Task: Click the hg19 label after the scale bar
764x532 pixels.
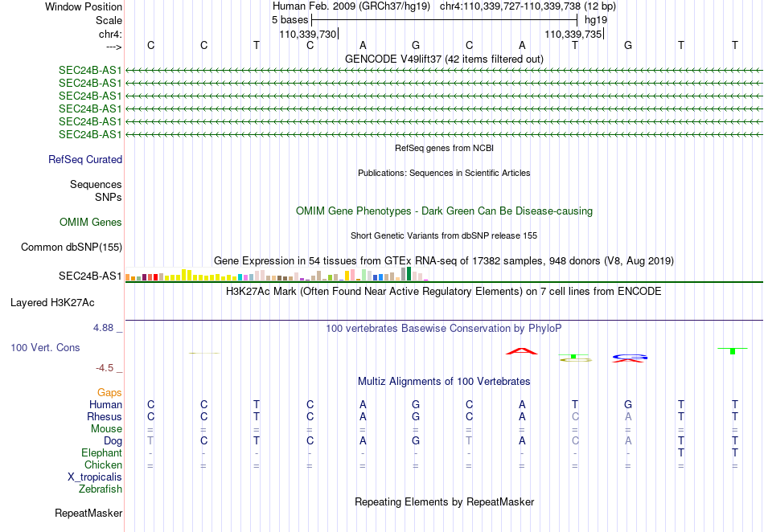Action: (x=596, y=20)
